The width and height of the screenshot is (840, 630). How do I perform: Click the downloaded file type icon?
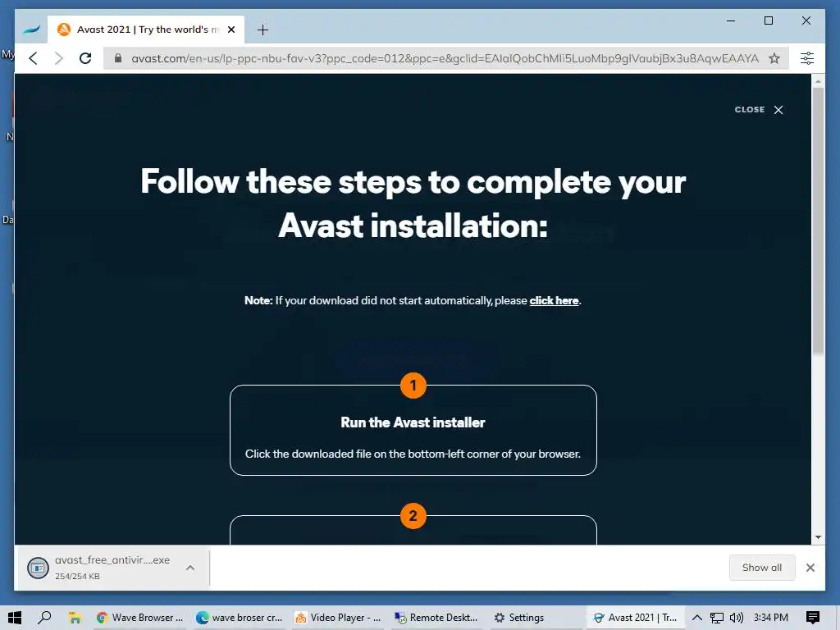38,568
